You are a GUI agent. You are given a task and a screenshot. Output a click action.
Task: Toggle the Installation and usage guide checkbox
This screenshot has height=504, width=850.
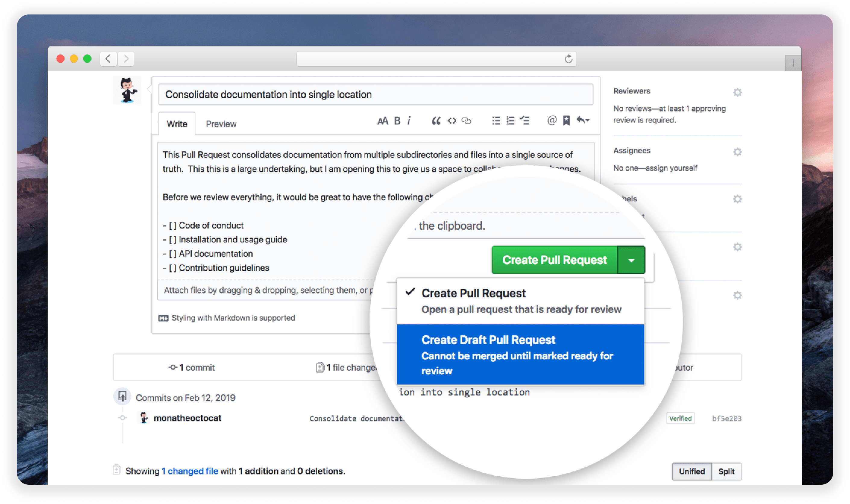coord(175,239)
